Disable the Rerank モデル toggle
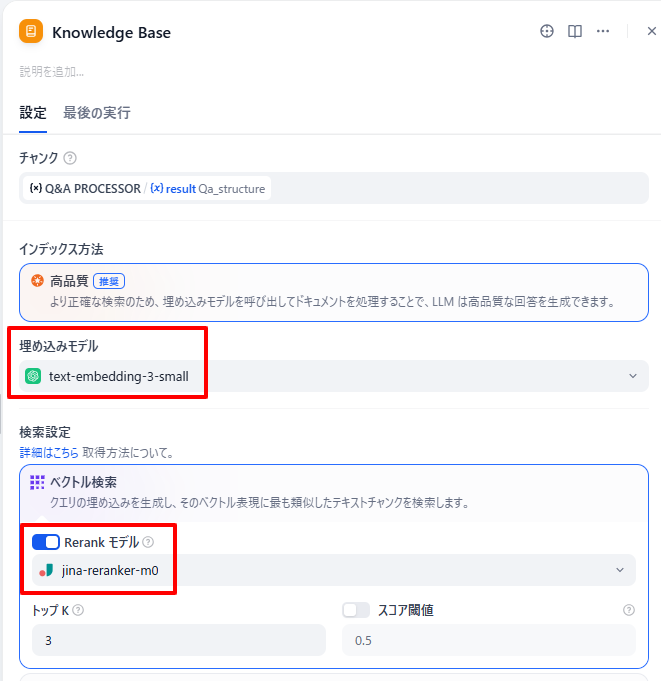Screen dimensions: 661x681 point(46,542)
